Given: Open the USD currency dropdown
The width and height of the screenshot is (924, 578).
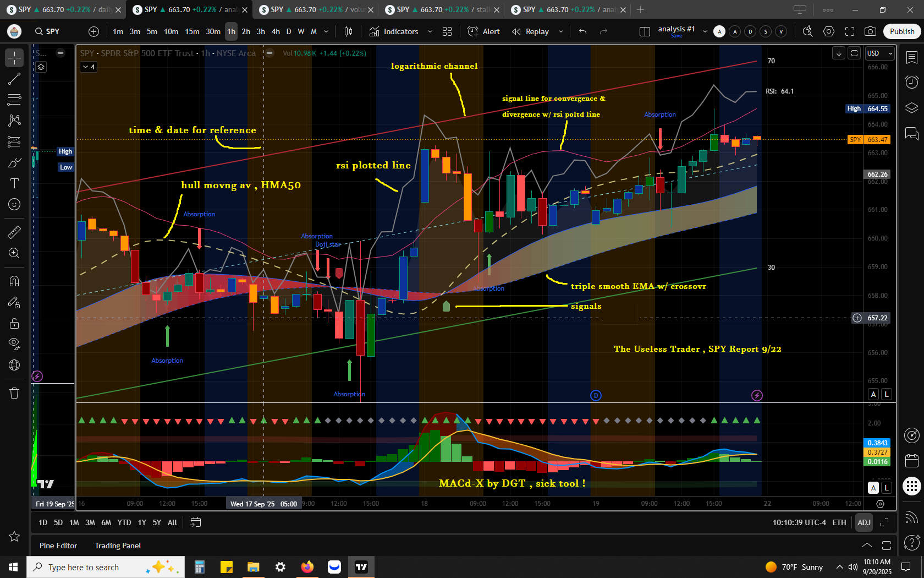Looking at the screenshot, I should [x=879, y=53].
